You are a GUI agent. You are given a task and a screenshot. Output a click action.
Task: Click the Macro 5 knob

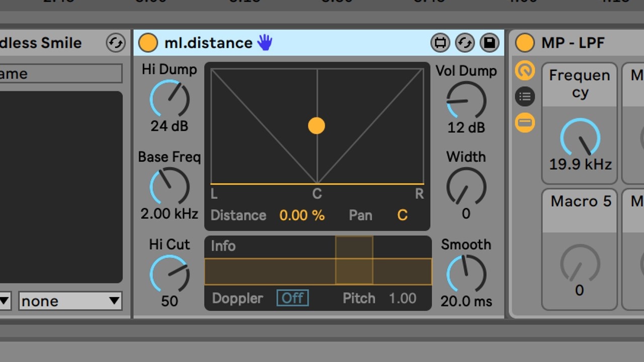coord(580,263)
